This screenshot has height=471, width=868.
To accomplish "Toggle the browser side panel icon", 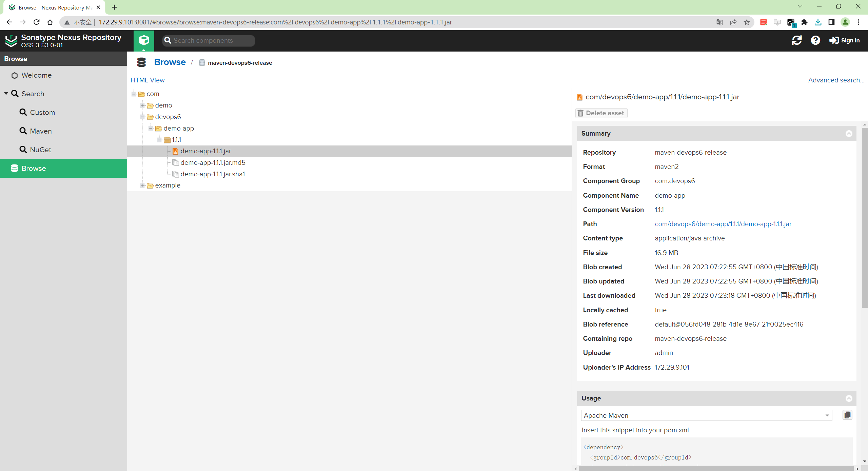I will pos(831,22).
